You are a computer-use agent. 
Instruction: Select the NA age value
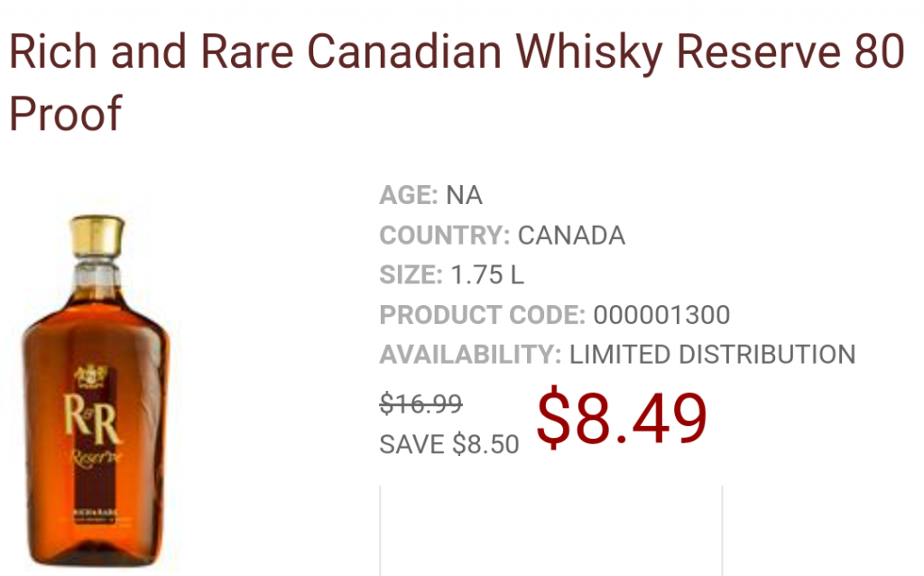tap(464, 196)
